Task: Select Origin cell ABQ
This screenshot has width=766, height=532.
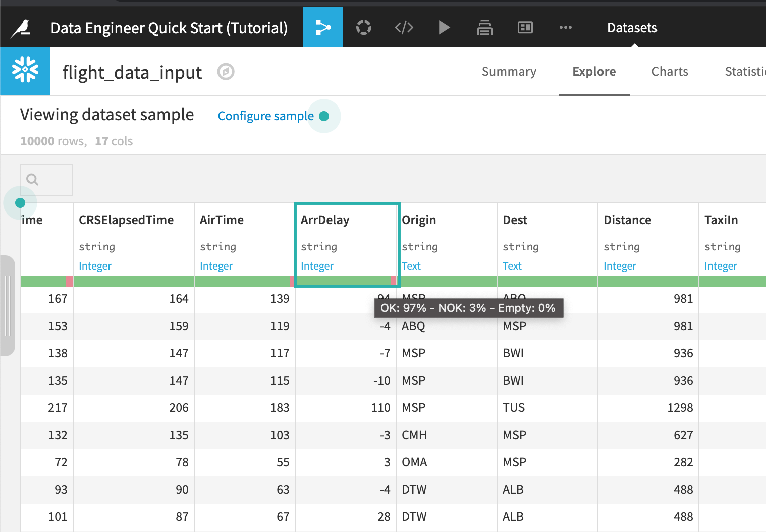Action: pos(447,326)
